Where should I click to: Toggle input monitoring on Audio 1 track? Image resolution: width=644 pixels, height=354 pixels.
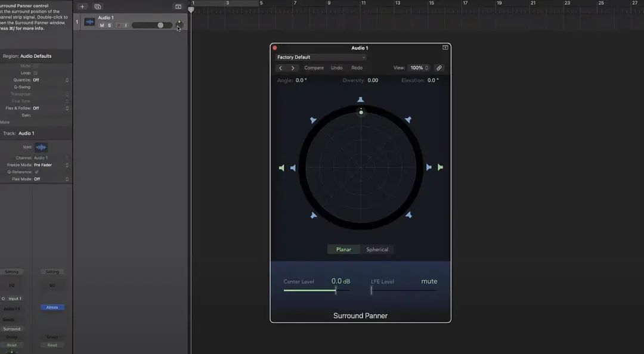[x=126, y=26]
